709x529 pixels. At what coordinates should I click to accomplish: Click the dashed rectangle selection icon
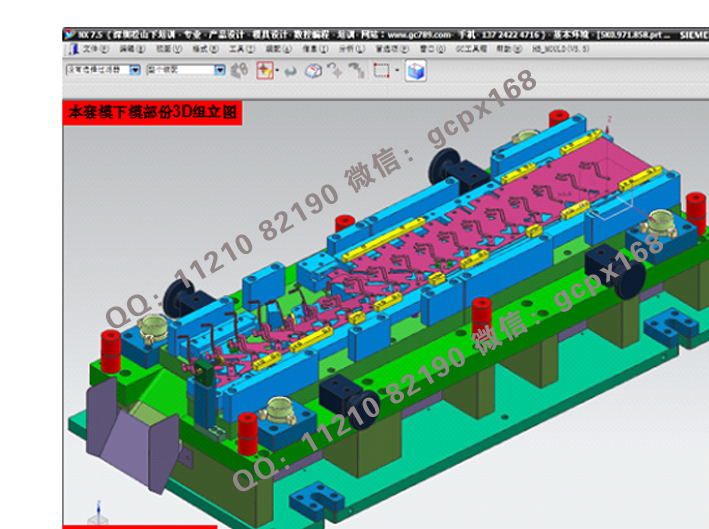point(381,71)
